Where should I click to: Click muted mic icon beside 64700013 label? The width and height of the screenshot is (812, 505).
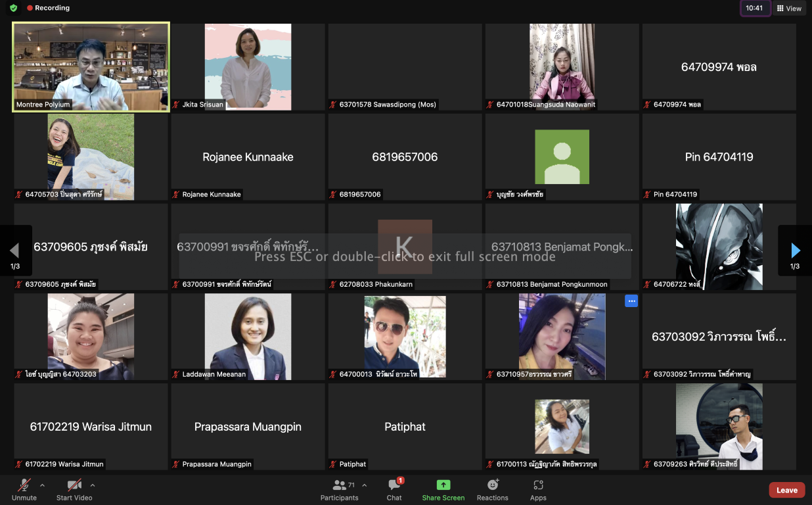(x=334, y=375)
